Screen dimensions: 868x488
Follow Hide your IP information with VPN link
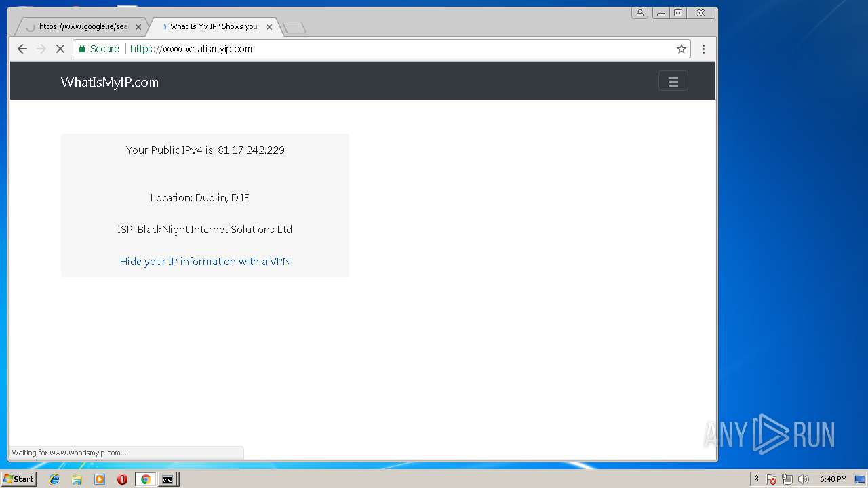click(205, 261)
